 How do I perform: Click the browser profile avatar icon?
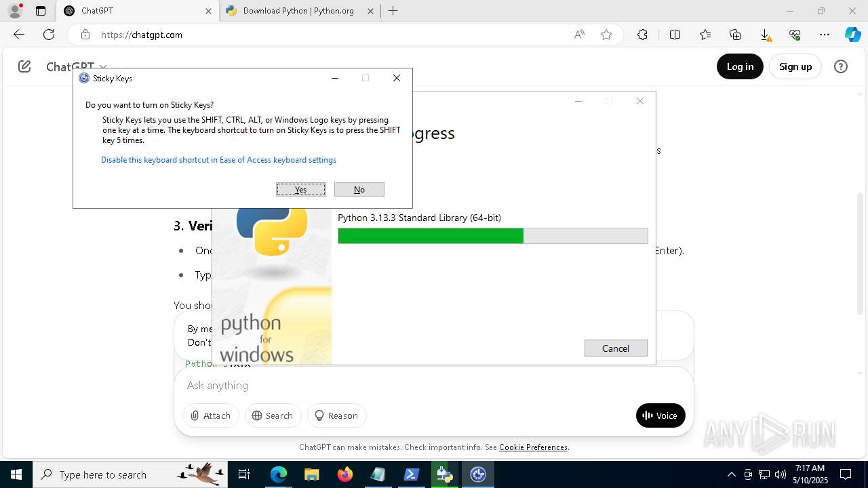pos(15,11)
